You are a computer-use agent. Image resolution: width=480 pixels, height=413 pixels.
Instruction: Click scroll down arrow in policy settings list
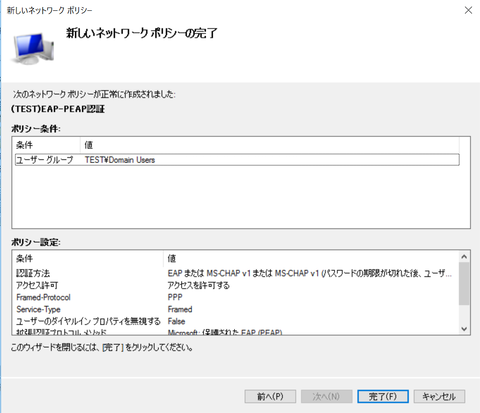click(x=464, y=329)
